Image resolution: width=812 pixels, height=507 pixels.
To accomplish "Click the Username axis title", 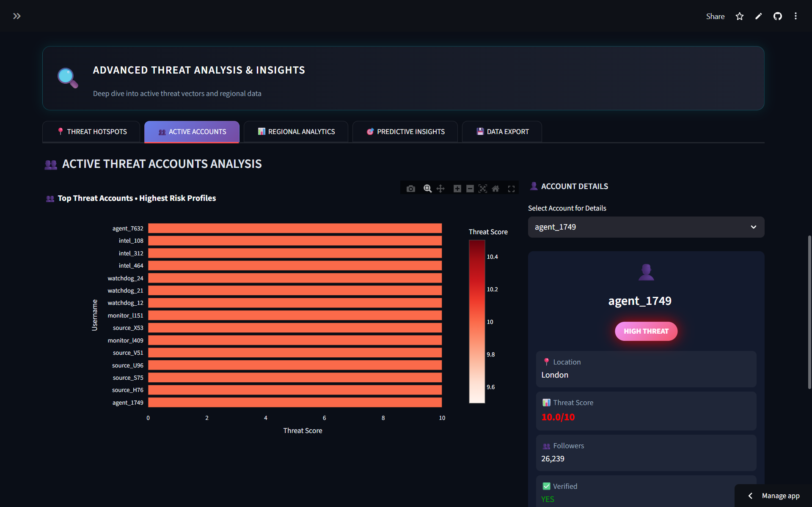I will coord(94,315).
